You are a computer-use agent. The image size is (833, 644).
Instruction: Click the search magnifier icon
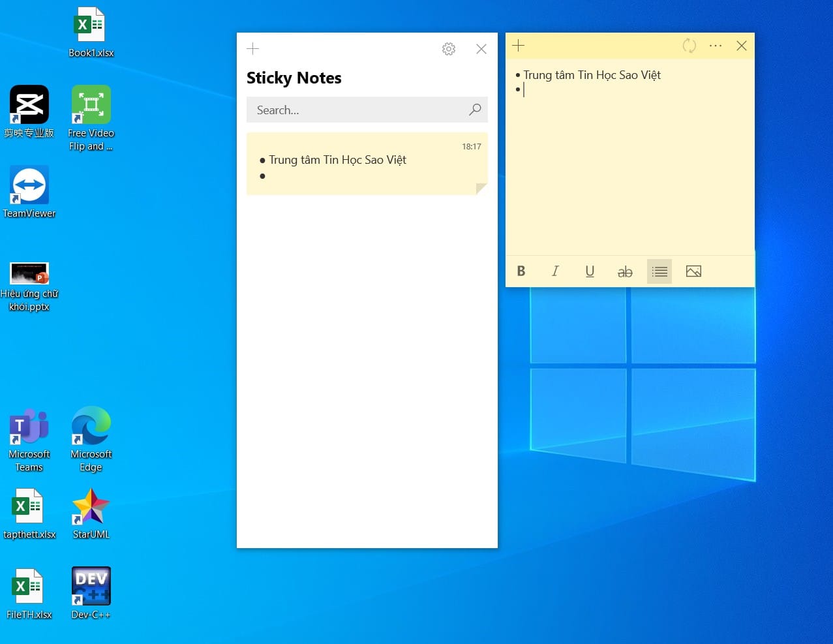(475, 110)
